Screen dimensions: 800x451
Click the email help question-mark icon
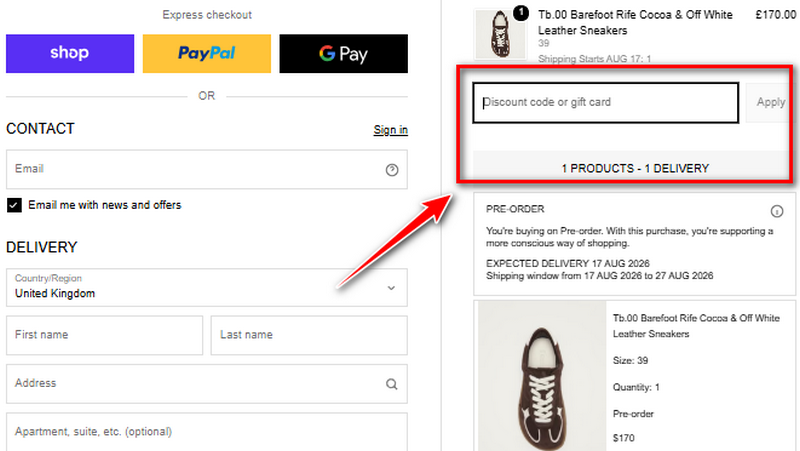pos(391,170)
